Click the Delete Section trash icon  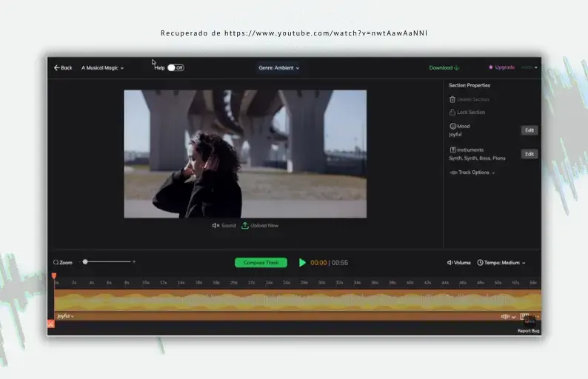pyautogui.click(x=452, y=99)
